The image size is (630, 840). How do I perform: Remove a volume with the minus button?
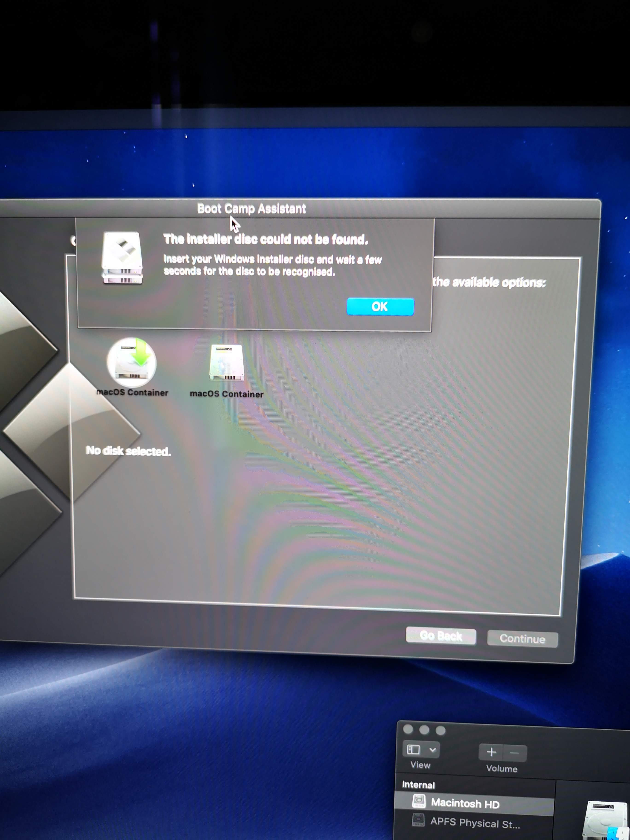click(515, 753)
